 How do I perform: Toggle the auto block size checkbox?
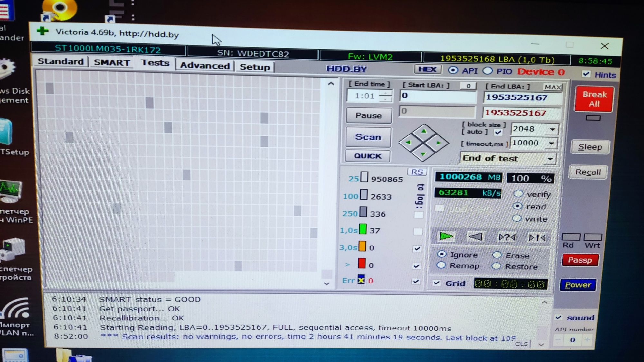(498, 132)
